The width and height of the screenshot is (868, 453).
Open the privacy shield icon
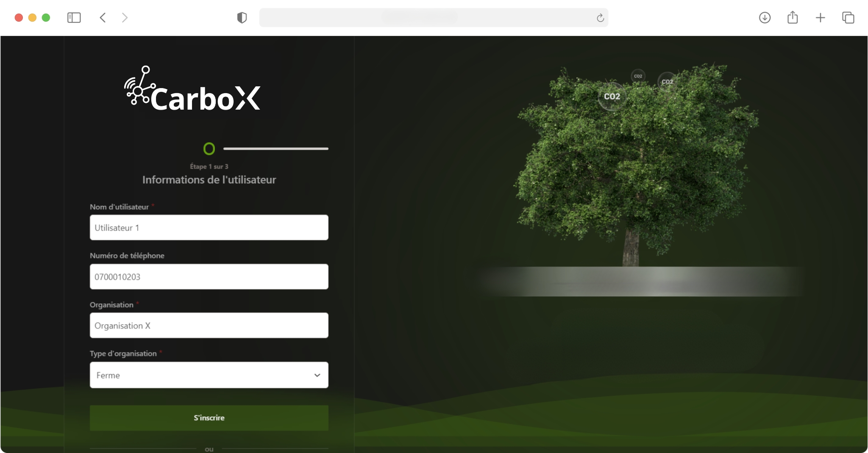242,18
